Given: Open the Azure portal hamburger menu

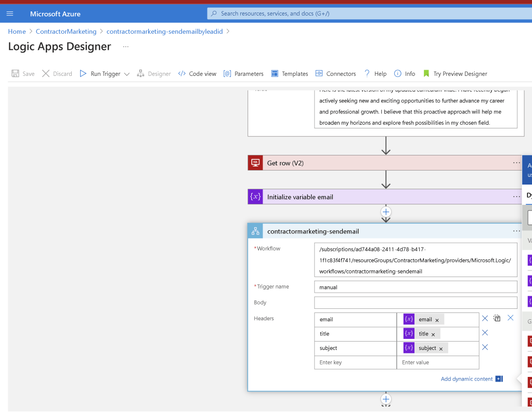Looking at the screenshot, I should coord(10,14).
